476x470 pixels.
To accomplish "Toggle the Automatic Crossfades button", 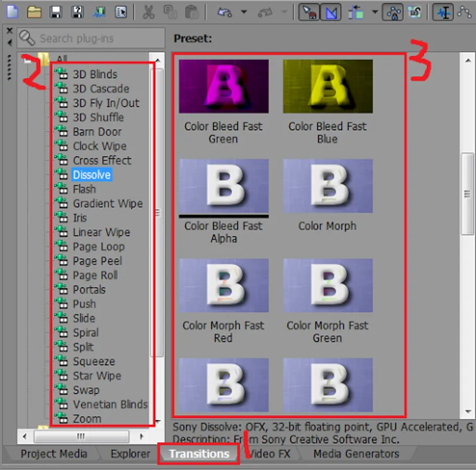I will pos(331,12).
